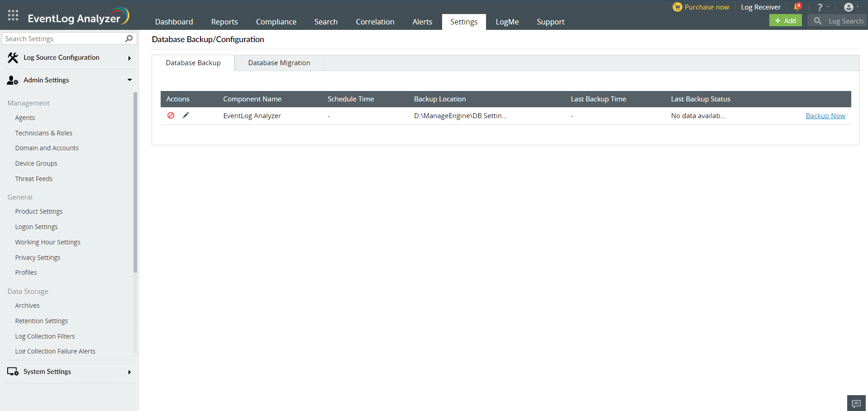The height and width of the screenshot is (411, 868).
Task: Click the sidebar scrollbar handle
Action: click(135, 181)
